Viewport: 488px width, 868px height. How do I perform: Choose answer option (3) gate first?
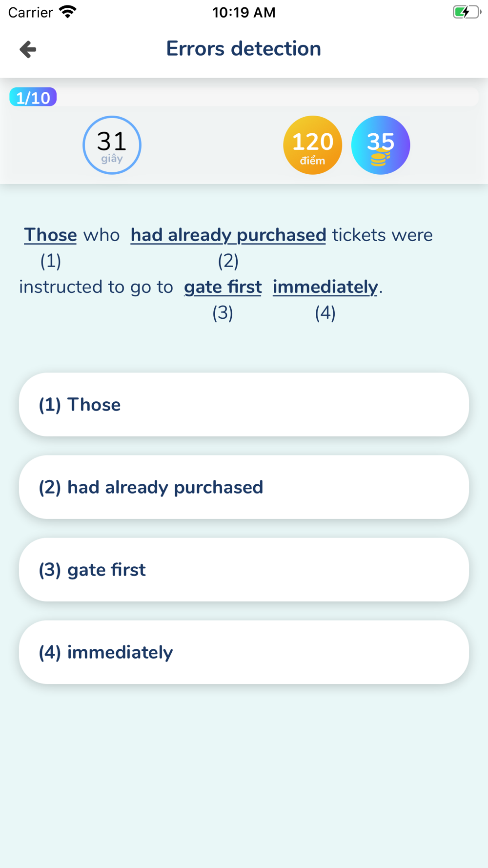pos(244,570)
